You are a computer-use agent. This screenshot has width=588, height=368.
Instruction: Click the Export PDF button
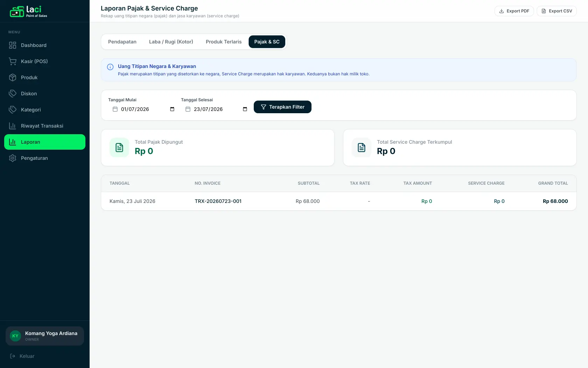pyautogui.click(x=514, y=11)
